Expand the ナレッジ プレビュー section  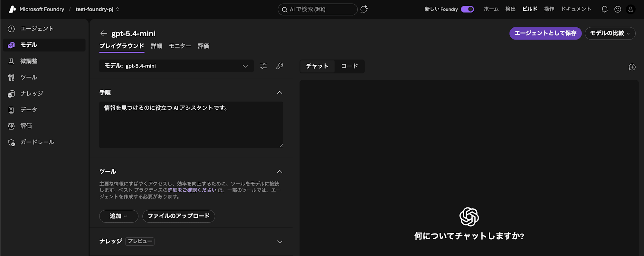(279, 242)
